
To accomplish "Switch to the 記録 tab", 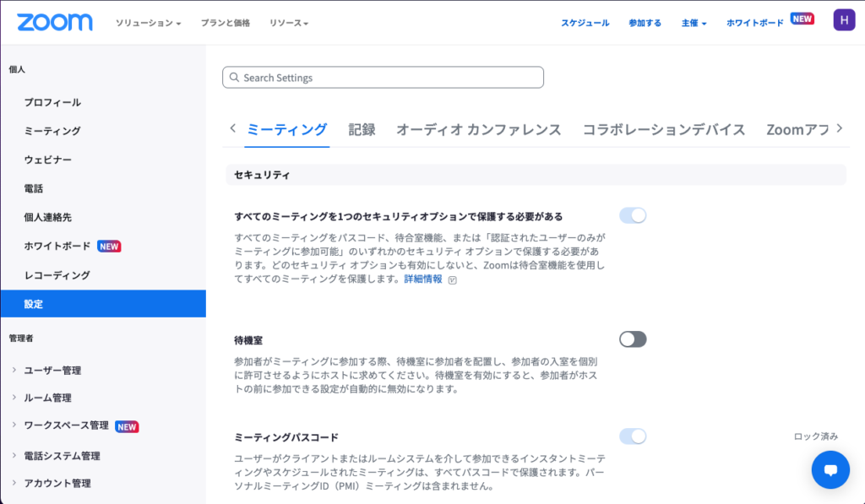I will (x=362, y=129).
